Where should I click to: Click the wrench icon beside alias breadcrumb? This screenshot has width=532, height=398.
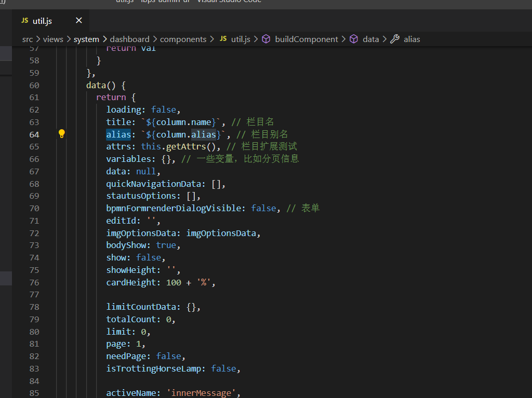(x=395, y=39)
